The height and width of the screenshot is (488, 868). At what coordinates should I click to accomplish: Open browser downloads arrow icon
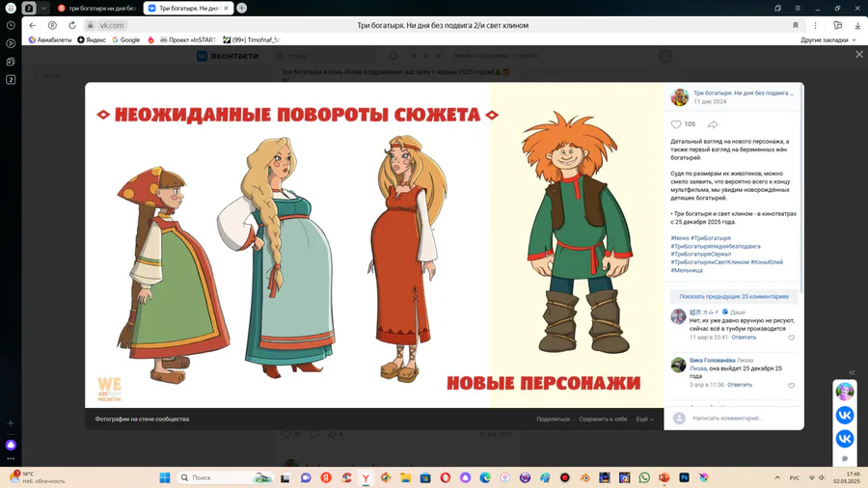(857, 25)
